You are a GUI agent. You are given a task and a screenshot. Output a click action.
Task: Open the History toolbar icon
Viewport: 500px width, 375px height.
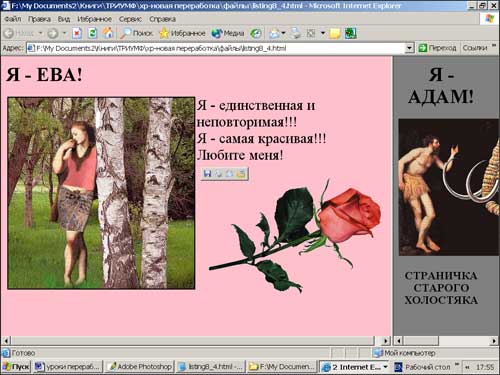256,33
